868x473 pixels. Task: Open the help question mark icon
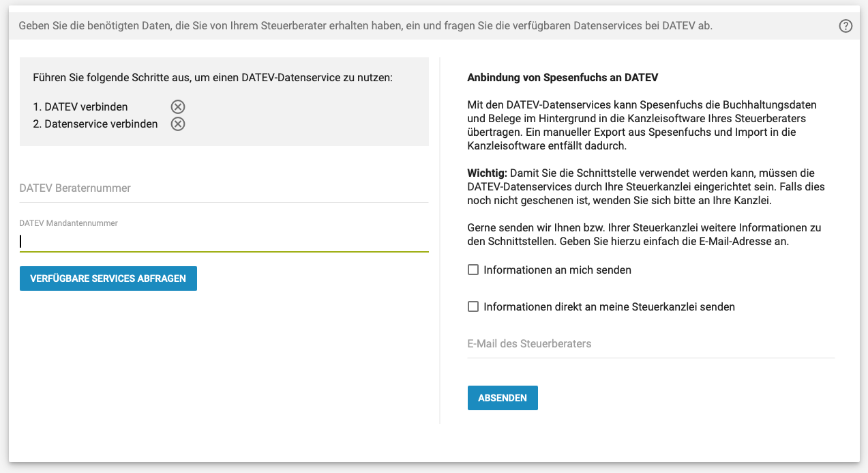(x=845, y=27)
